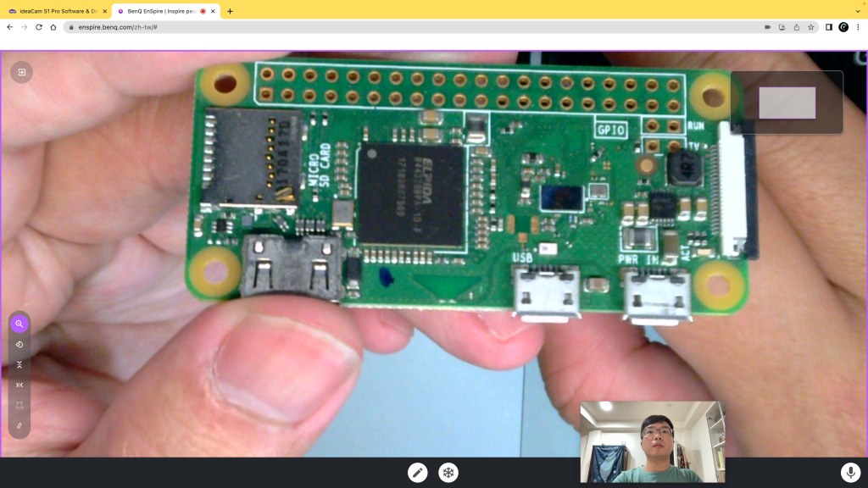The height and width of the screenshot is (488, 868).
Task: Toggle the microphone button
Action: click(x=850, y=473)
